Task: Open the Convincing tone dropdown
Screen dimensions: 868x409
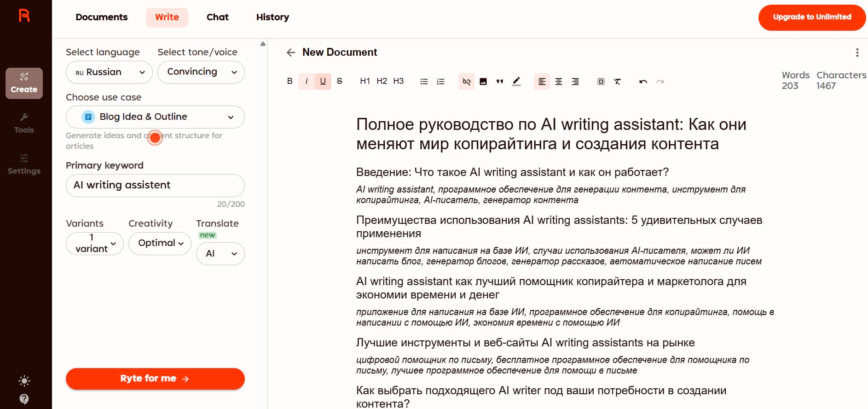Action: tap(201, 72)
